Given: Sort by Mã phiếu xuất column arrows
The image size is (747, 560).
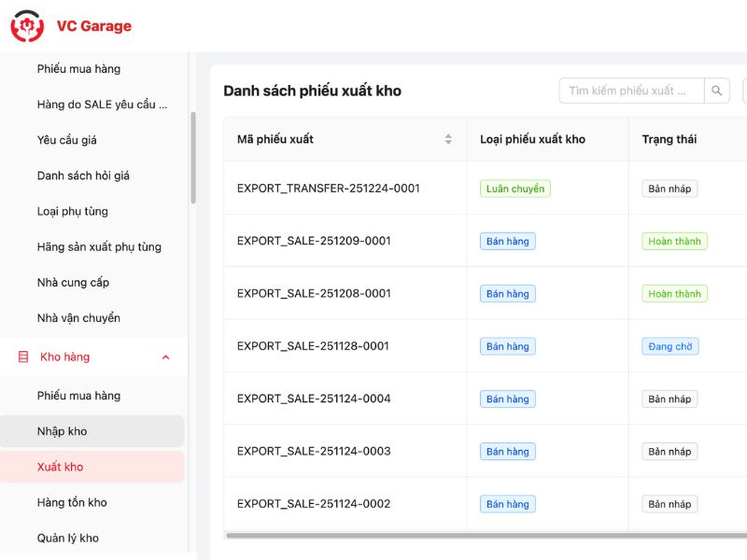Looking at the screenshot, I should coord(448,139).
